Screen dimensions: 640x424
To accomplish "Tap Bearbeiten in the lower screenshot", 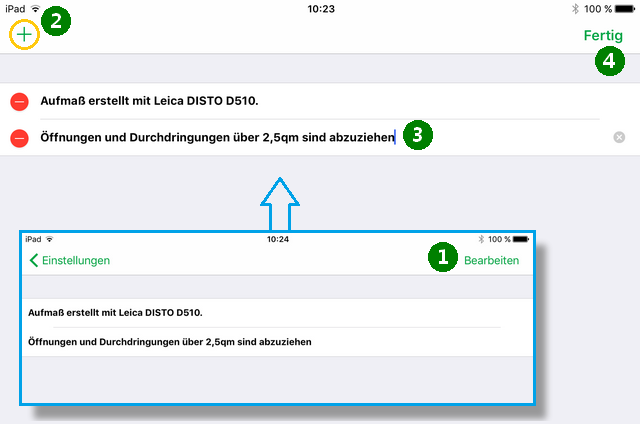I will (x=491, y=260).
